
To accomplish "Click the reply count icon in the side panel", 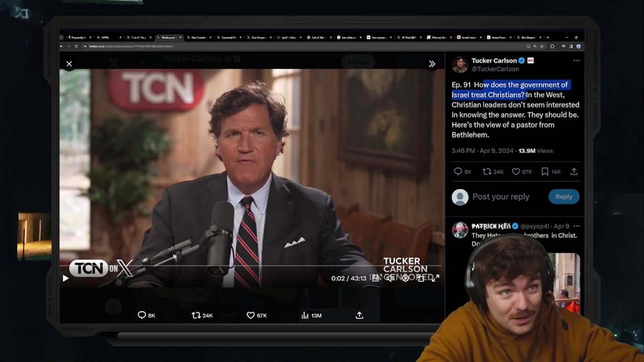I will [x=462, y=171].
